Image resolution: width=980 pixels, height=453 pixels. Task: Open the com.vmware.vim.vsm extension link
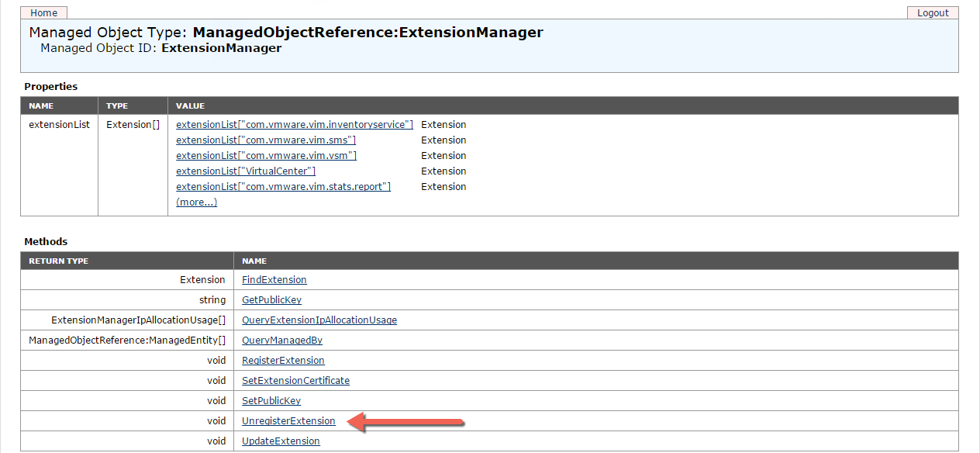(x=266, y=156)
